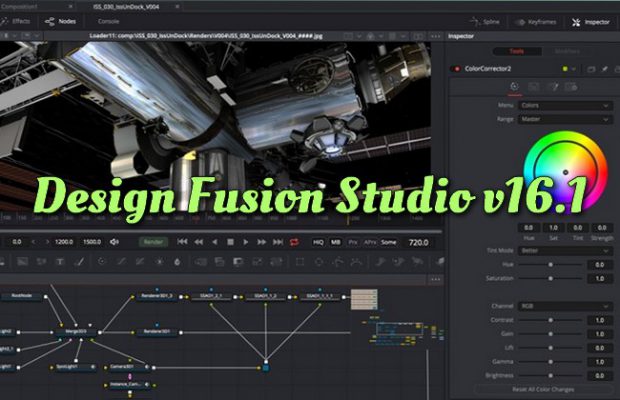Select the Text+ tool icon

pyautogui.click(x=60, y=261)
